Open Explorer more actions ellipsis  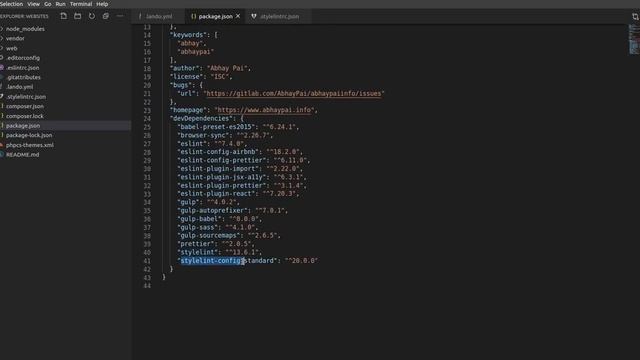[120, 16]
